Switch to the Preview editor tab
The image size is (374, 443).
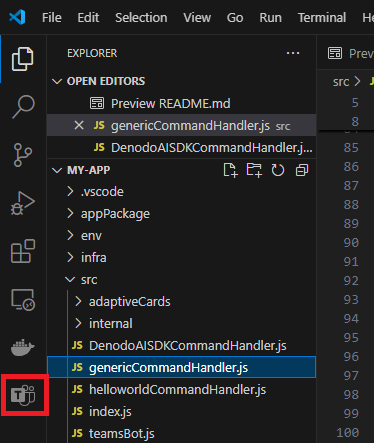[346, 53]
